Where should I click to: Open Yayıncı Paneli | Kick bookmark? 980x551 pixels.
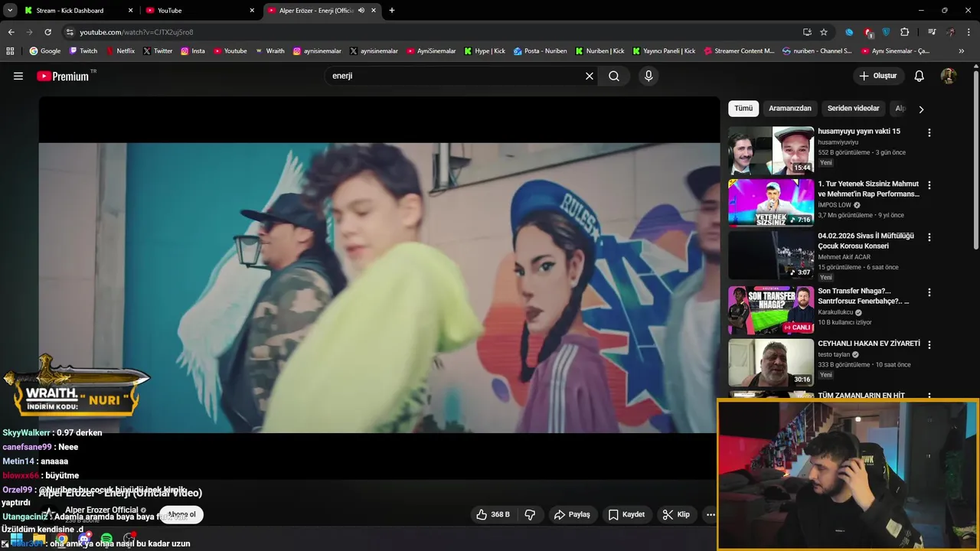pos(664,51)
